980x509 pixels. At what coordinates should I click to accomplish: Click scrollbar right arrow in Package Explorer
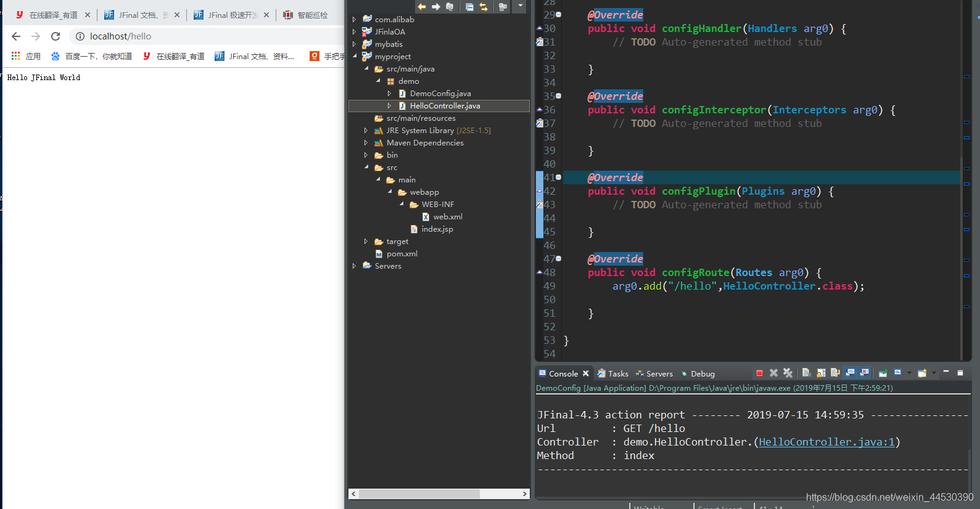tap(525, 494)
